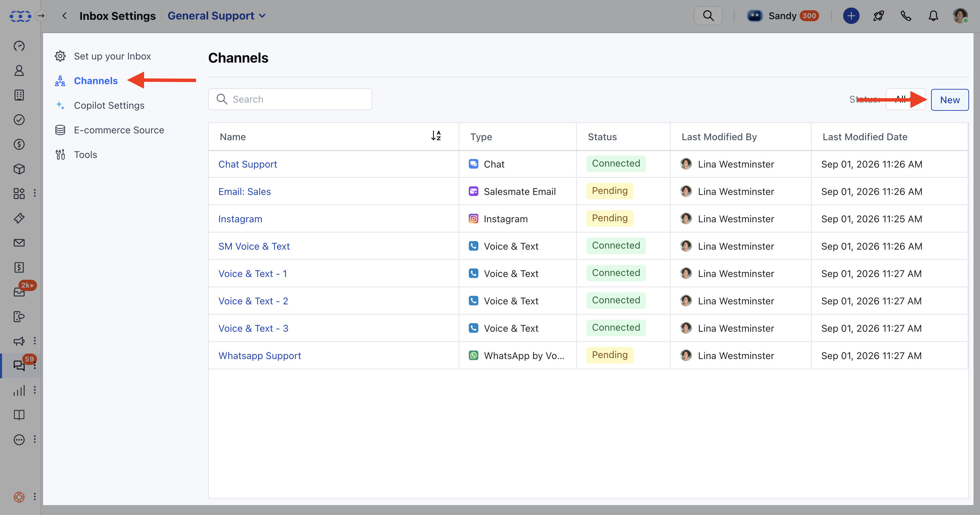Click the New channel button

pos(950,100)
